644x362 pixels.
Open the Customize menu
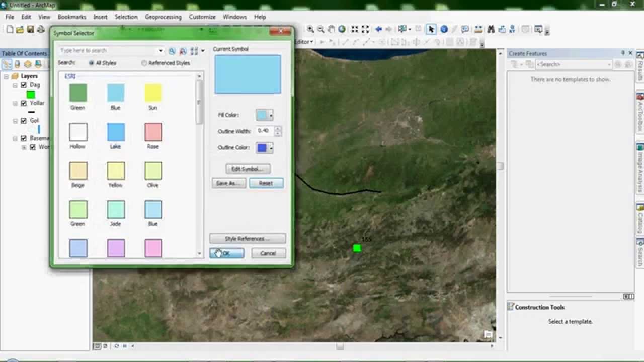[202, 17]
